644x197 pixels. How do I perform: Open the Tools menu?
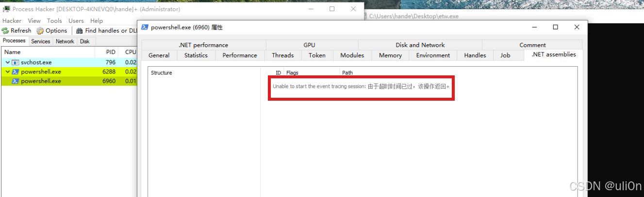(x=54, y=21)
